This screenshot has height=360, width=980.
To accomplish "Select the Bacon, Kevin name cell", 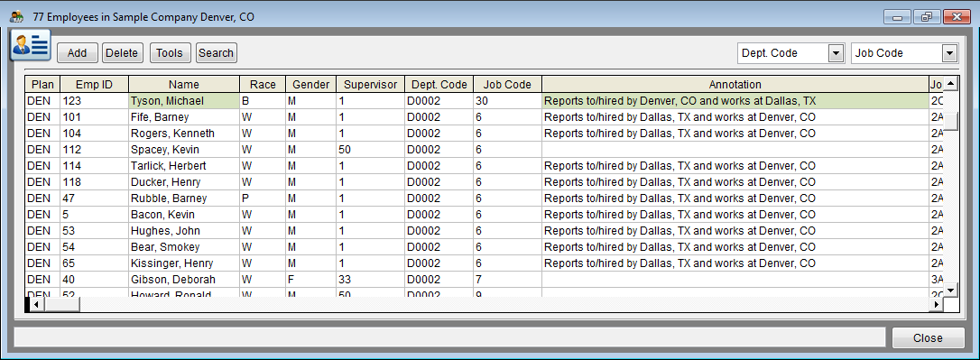I will coord(184,215).
